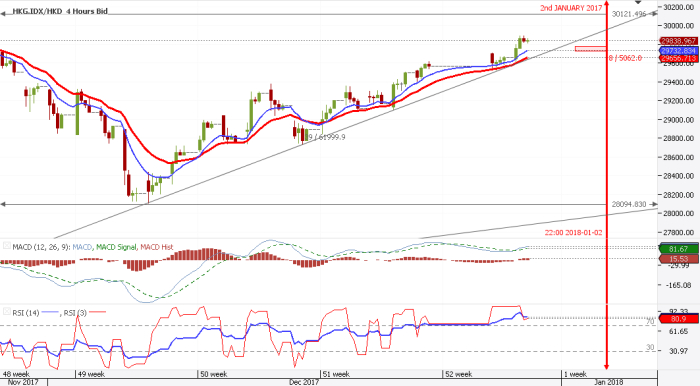Viewport: 700px width, 386px height.
Task: Select the left arrow handle of the 28094 support line
Action: coord(3,204)
